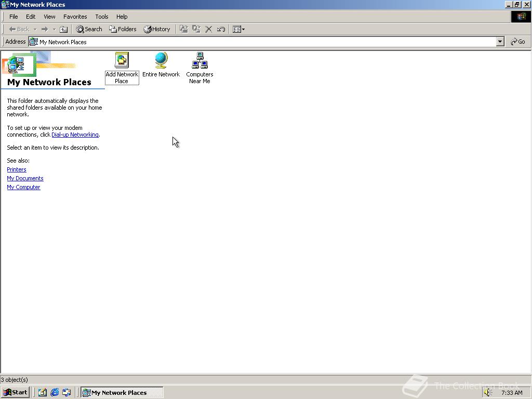
Task: Click the Go button
Action: tap(518, 42)
